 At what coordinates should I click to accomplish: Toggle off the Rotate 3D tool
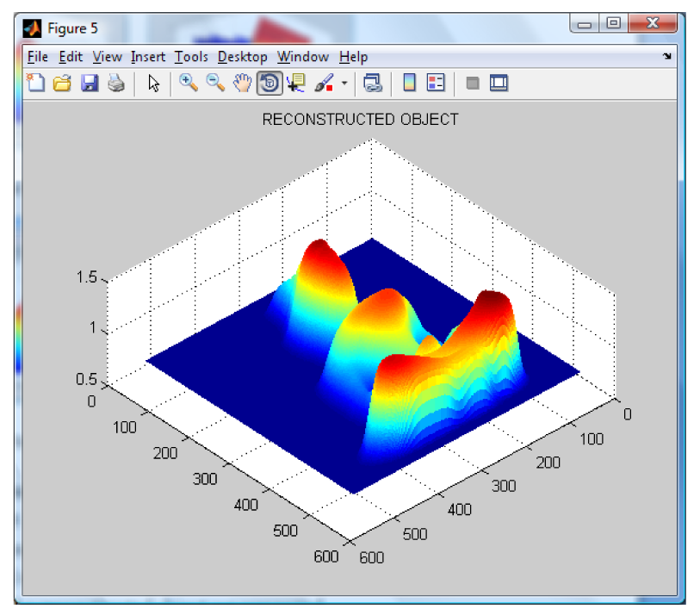[x=269, y=84]
